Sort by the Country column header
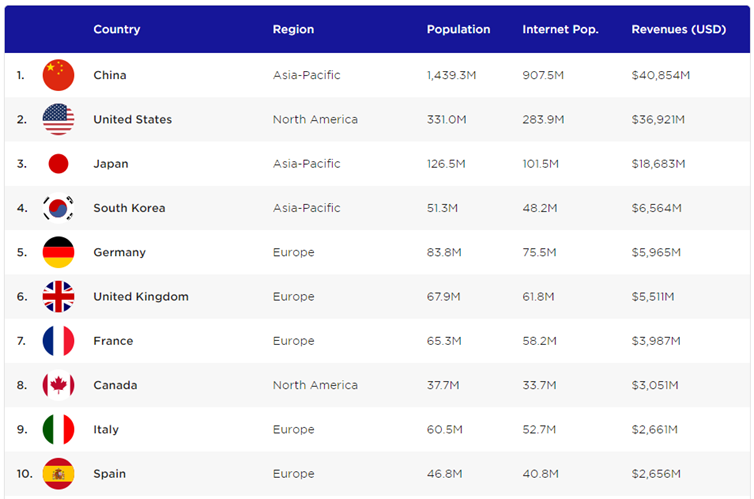This screenshot has width=754, height=499. tap(116, 29)
